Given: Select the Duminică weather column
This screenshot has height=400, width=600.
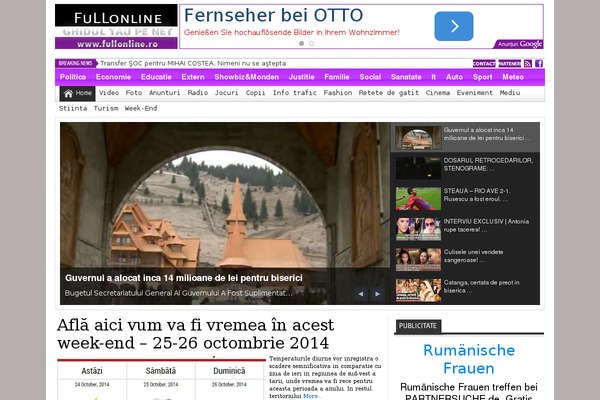Looking at the screenshot, I should pyautogui.click(x=229, y=371).
